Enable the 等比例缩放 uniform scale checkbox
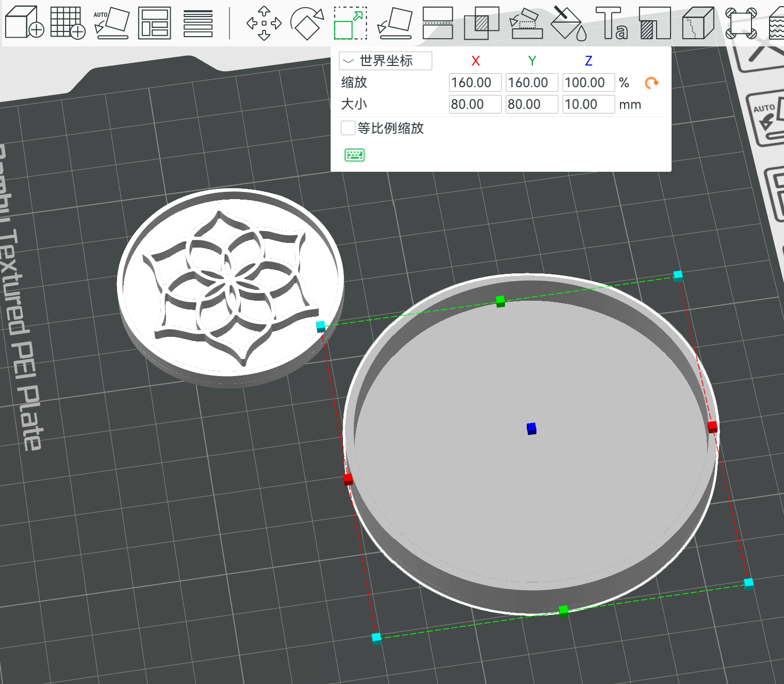 pyautogui.click(x=348, y=128)
